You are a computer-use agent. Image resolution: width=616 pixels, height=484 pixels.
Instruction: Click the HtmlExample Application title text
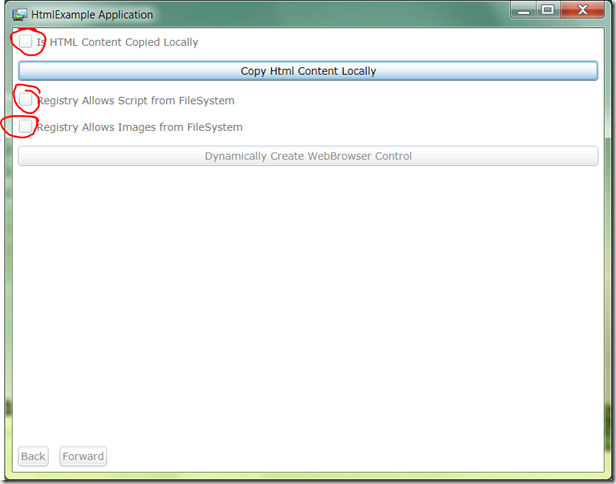pos(92,15)
